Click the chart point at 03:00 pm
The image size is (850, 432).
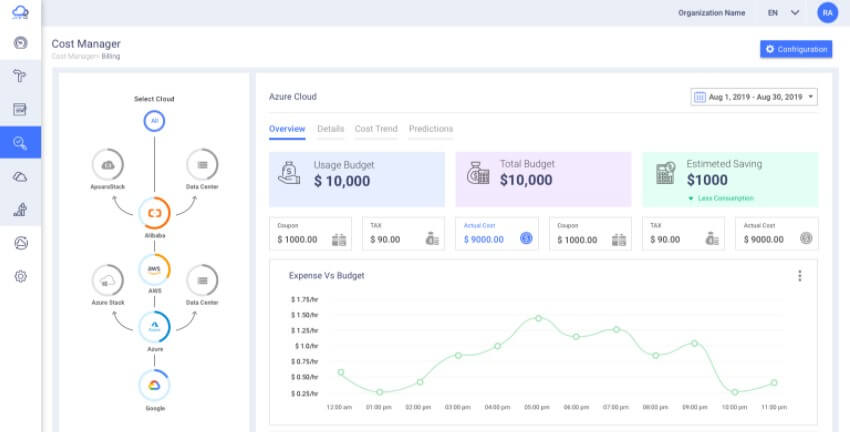click(458, 356)
